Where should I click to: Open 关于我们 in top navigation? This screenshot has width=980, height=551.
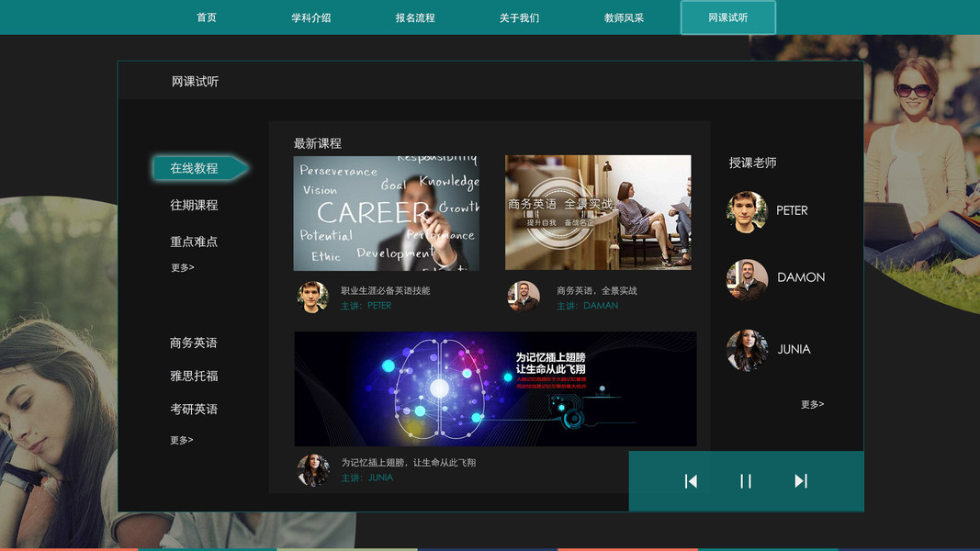pos(519,17)
